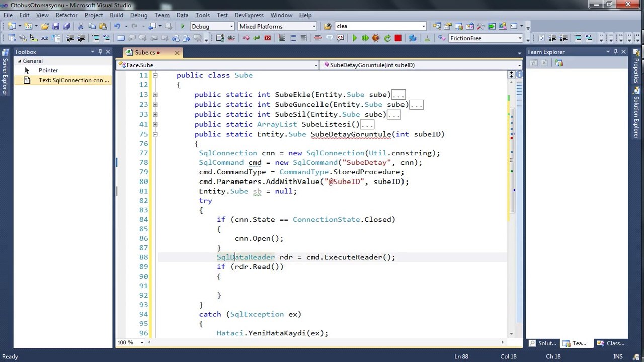Click the green refresh arrow icon
Viewport: 644px width, 362px height.
click(x=387, y=38)
